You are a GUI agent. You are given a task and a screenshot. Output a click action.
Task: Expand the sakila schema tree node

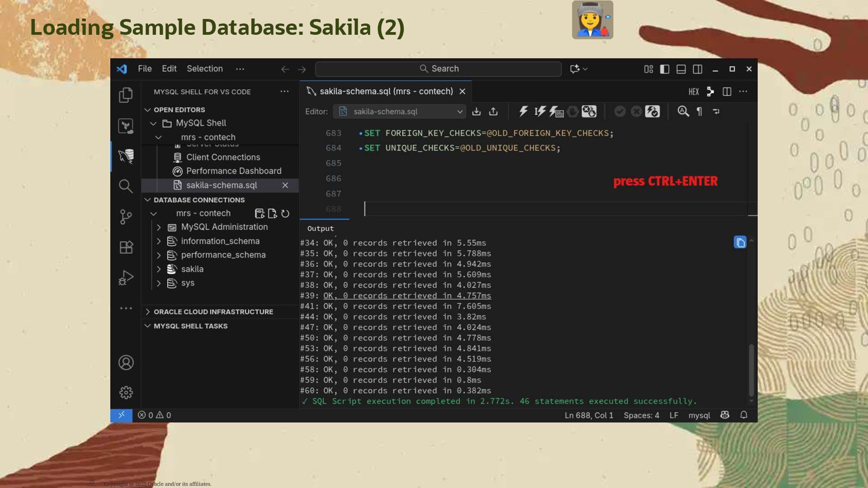click(x=159, y=269)
